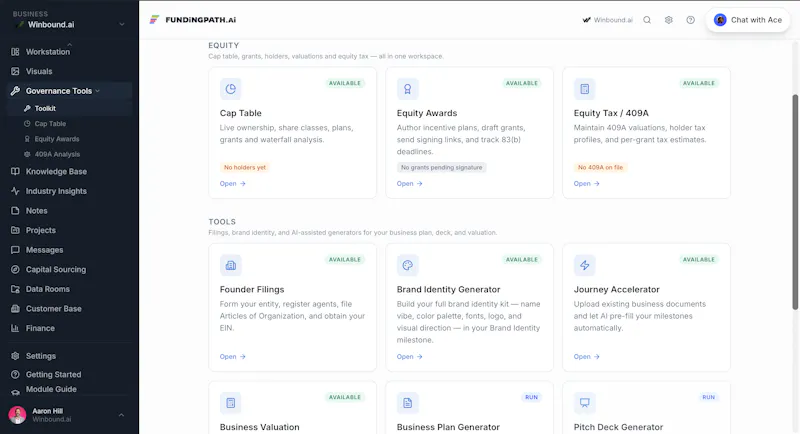Click the Visuals sidebar icon
The height and width of the screenshot is (434, 800).
15,71
